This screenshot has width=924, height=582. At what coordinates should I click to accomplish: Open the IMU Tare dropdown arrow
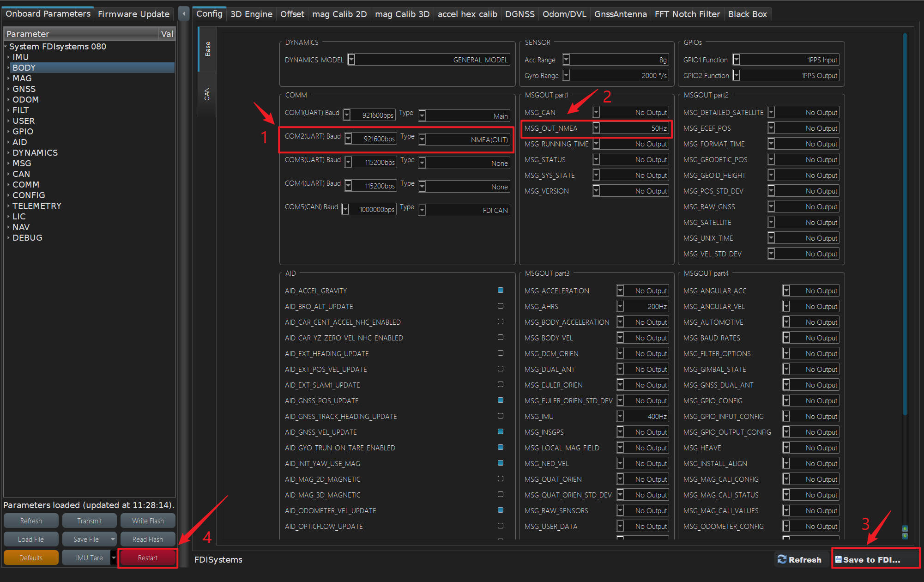click(x=114, y=558)
